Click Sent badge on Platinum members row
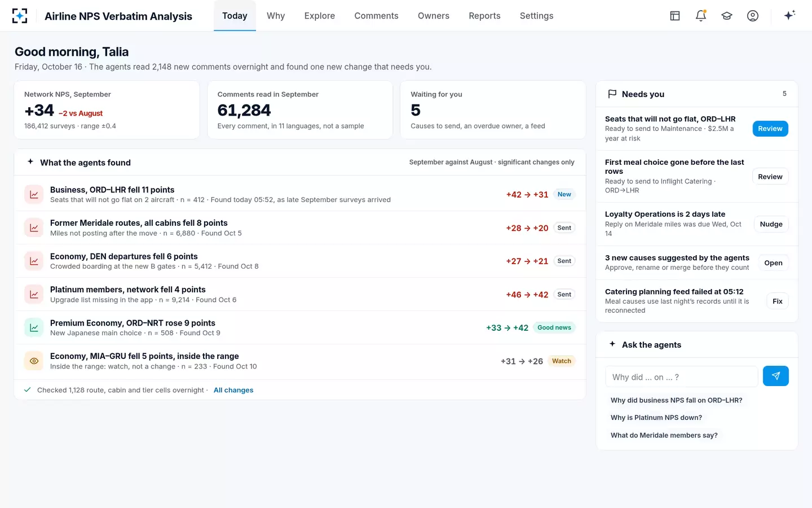This screenshot has width=812, height=508. pos(564,295)
